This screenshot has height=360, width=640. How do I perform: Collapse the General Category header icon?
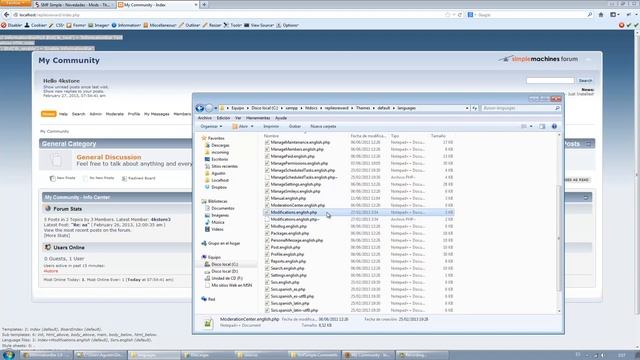point(588,144)
